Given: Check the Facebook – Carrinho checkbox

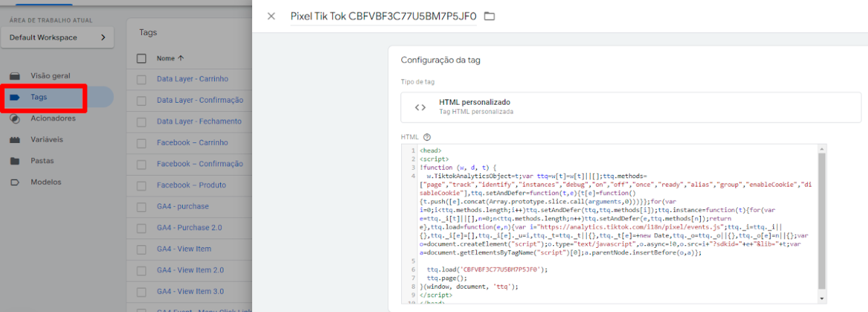Looking at the screenshot, I should point(141,143).
